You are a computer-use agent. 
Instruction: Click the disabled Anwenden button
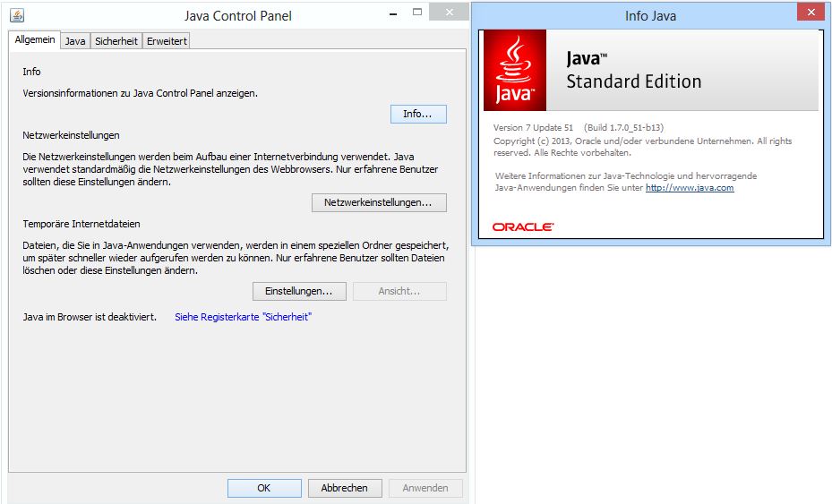tap(425, 488)
